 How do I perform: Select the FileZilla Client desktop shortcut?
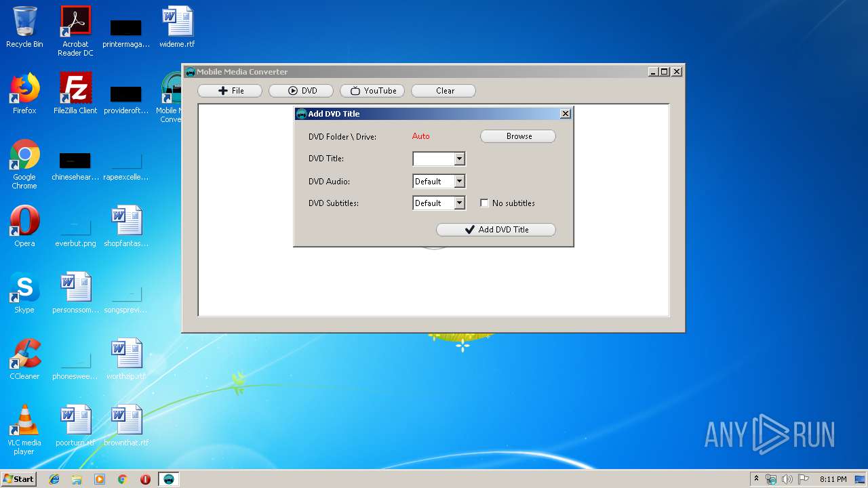75,94
